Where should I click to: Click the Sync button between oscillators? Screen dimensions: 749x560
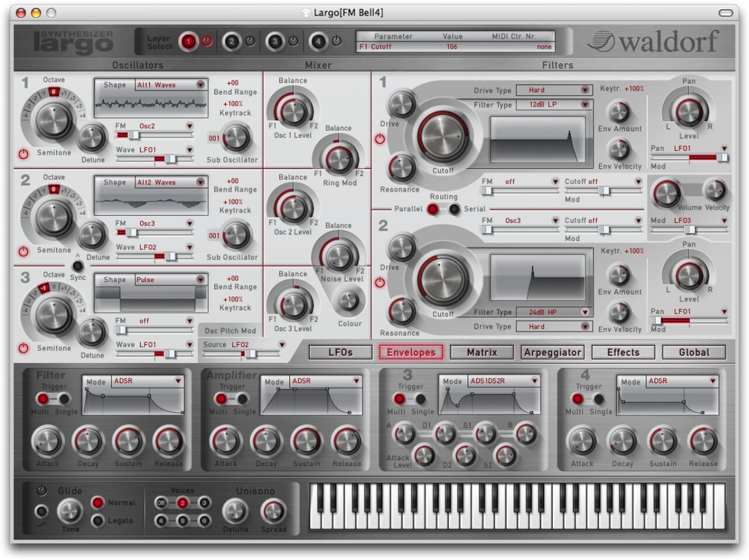[78, 265]
